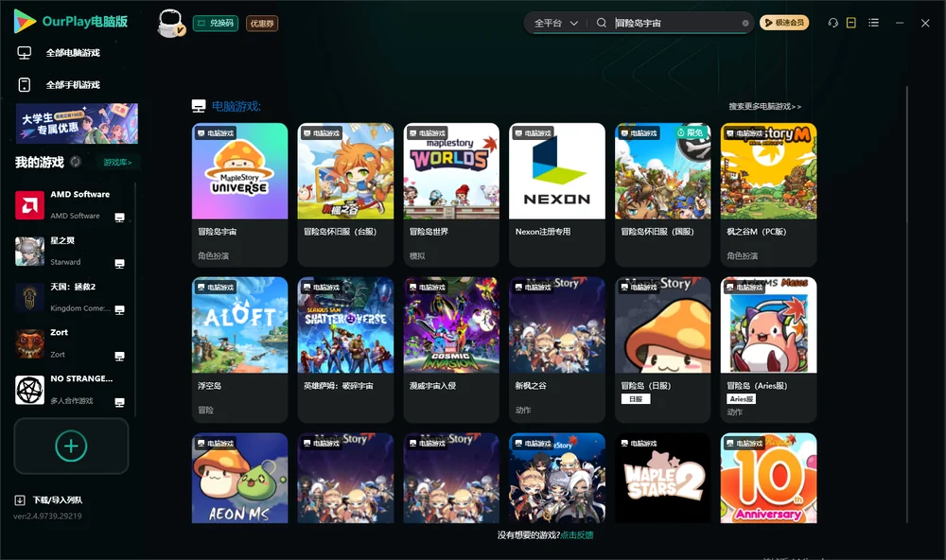Image resolution: width=946 pixels, height=560 pixels.
Task: Click the Aries服 tag label
Action: point(741,399)
